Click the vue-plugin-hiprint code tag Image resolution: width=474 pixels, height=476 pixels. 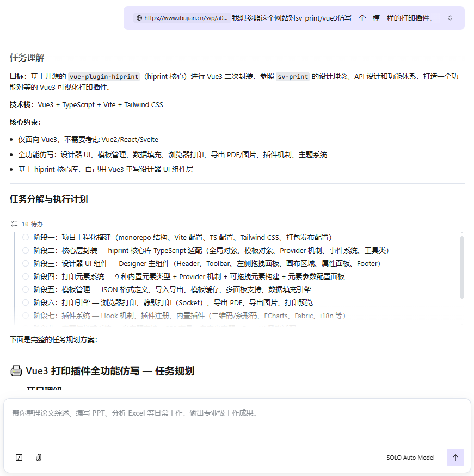point(104,77)
